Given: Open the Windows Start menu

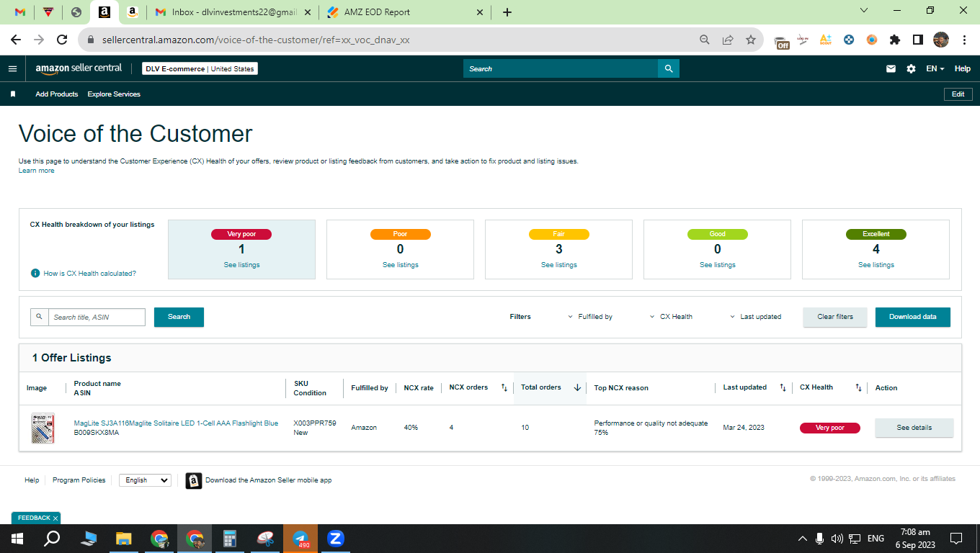Looking at the screenshot, I should point(17,539).
